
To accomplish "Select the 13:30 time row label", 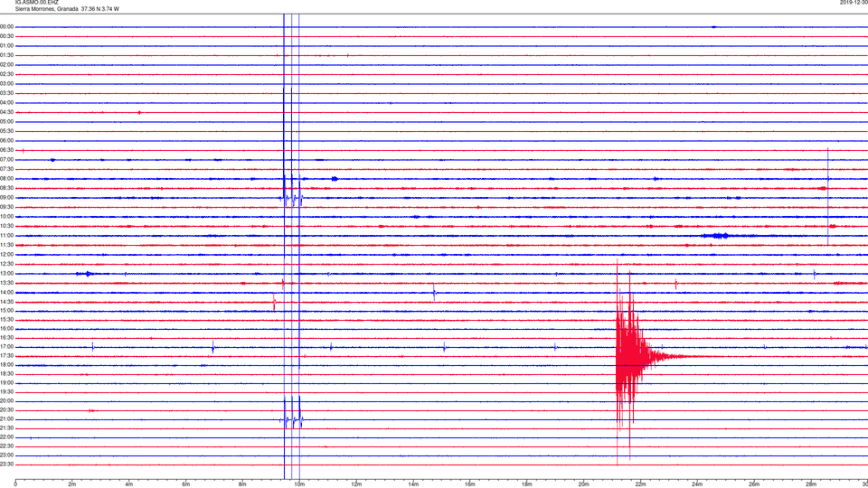I will [x=6, y=283].
